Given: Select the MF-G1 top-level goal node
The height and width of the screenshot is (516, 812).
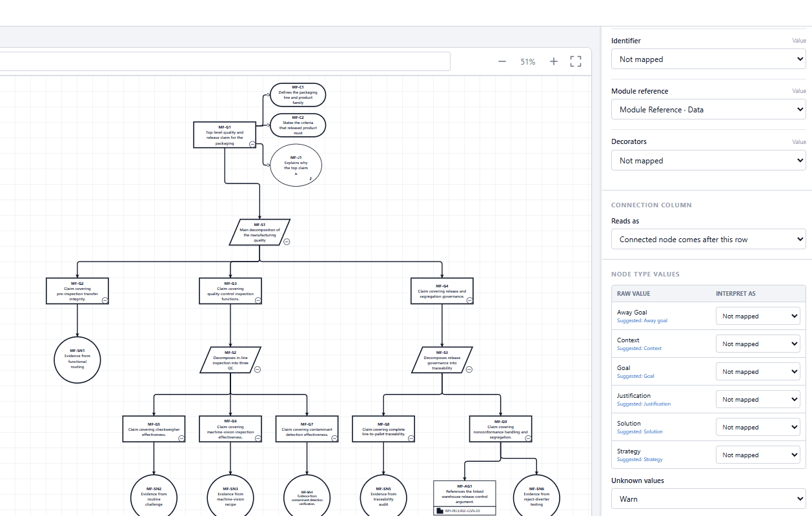Looking at the screenshot, I should pos(225,134).
